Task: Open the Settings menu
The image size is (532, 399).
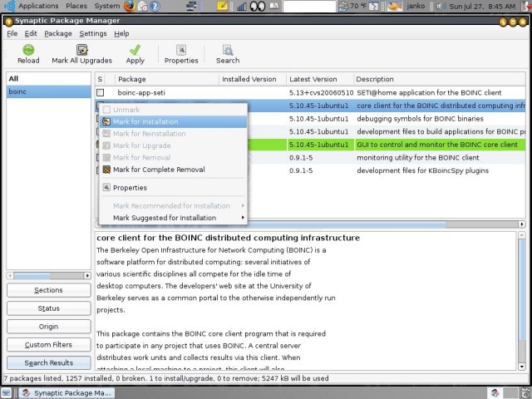Action: [93, 33]
